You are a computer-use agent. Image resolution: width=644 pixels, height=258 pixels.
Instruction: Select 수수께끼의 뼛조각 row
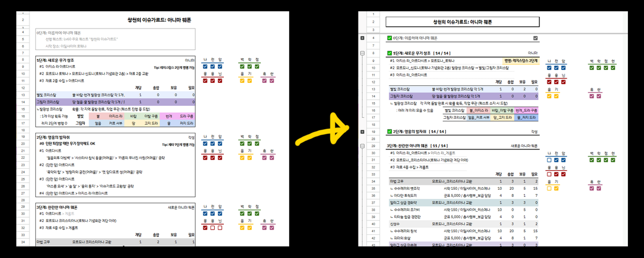point(463,188)
